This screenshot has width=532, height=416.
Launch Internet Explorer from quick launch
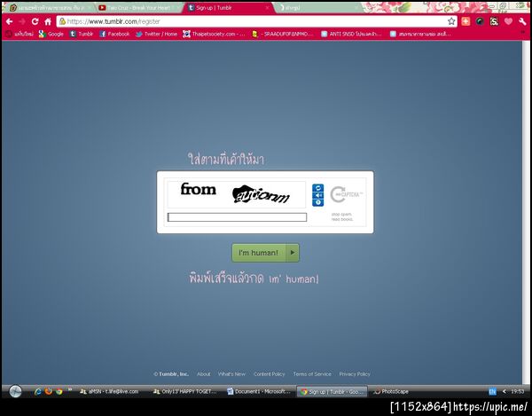38,391
